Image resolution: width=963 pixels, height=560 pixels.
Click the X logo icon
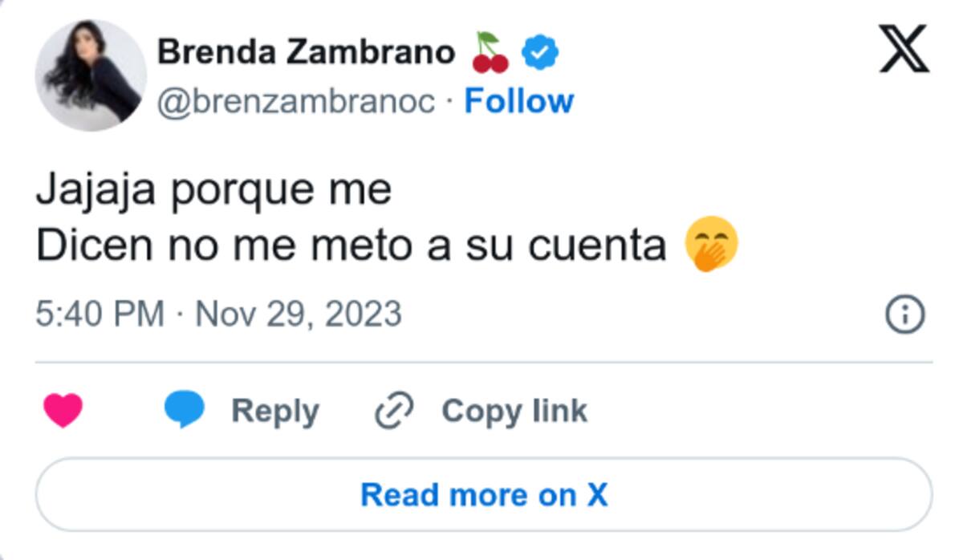point(904,50)
